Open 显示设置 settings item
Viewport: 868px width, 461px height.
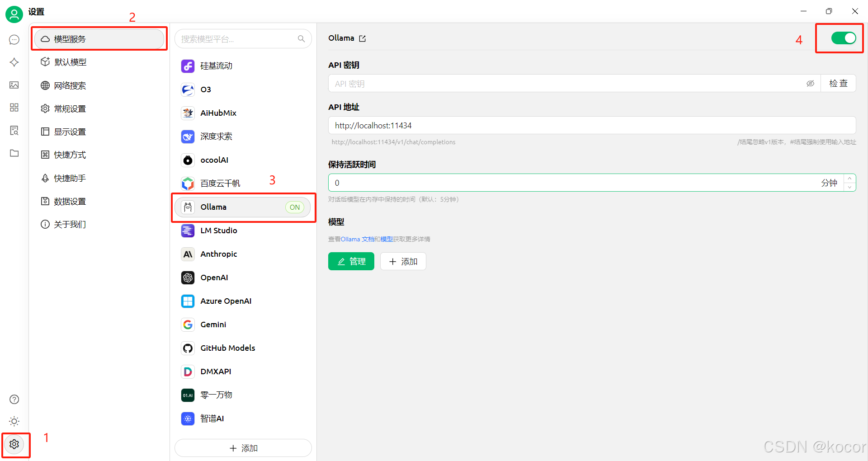(99, 132)
